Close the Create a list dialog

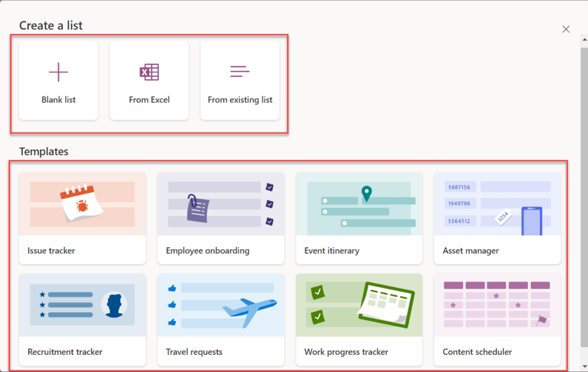566,29
